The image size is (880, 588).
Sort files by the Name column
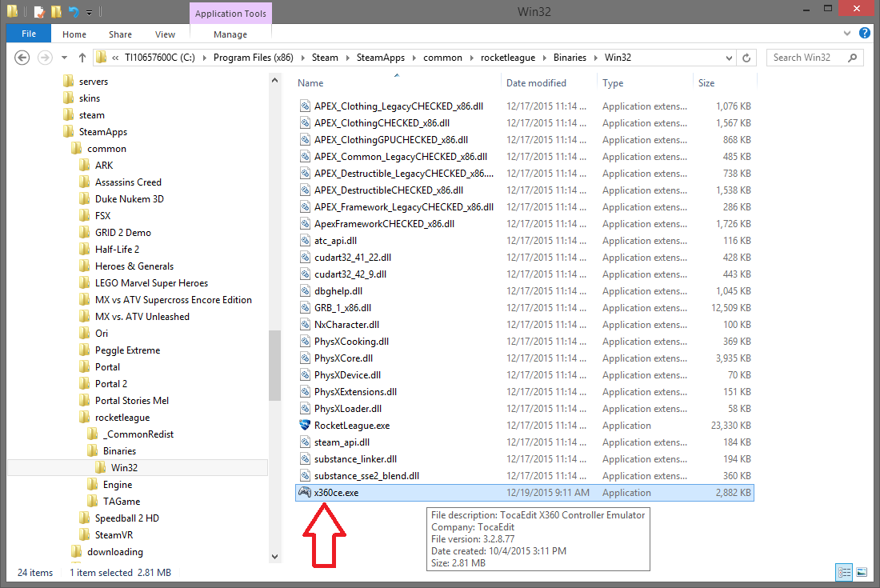click(310, 83)
